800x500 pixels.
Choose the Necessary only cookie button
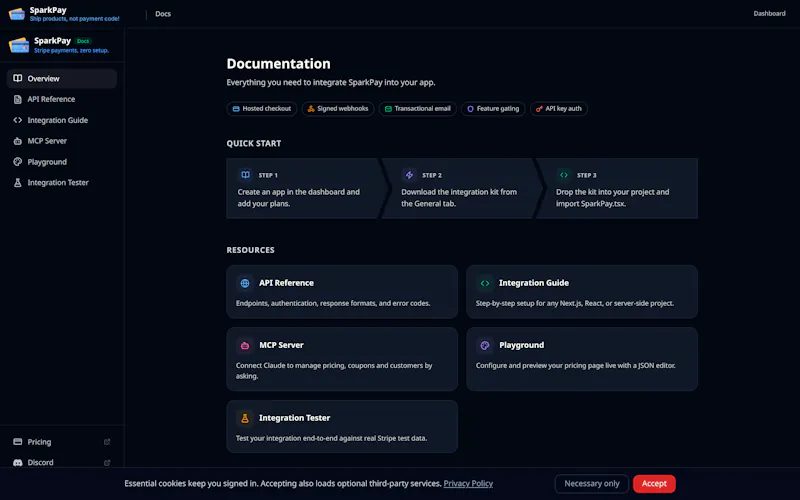click(592, 484)
